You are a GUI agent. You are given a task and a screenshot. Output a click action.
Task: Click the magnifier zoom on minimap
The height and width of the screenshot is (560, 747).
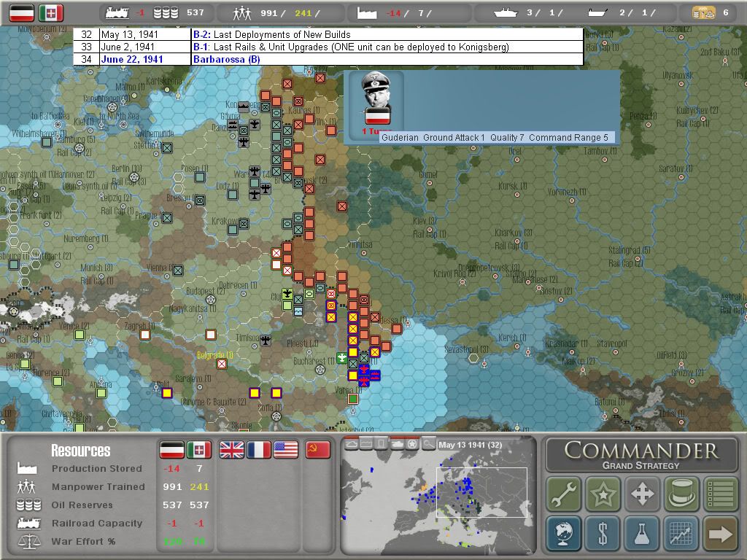[429, 443]
